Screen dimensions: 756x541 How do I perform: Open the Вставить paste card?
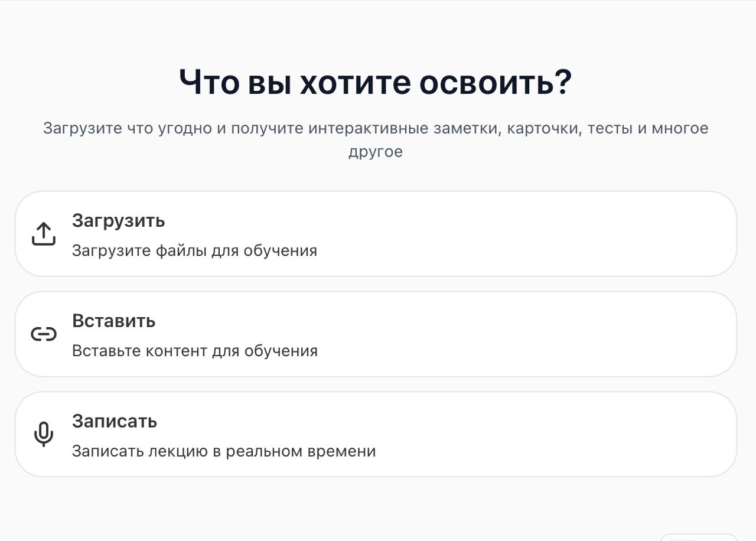pyautogui.click(x=376, y=334)
